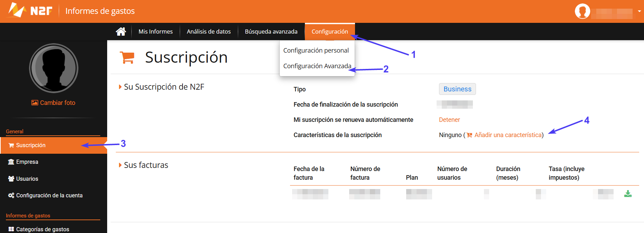Screen dimensions: 644x233
Task: Open the user account avatar menu
Action: (582, 11)
